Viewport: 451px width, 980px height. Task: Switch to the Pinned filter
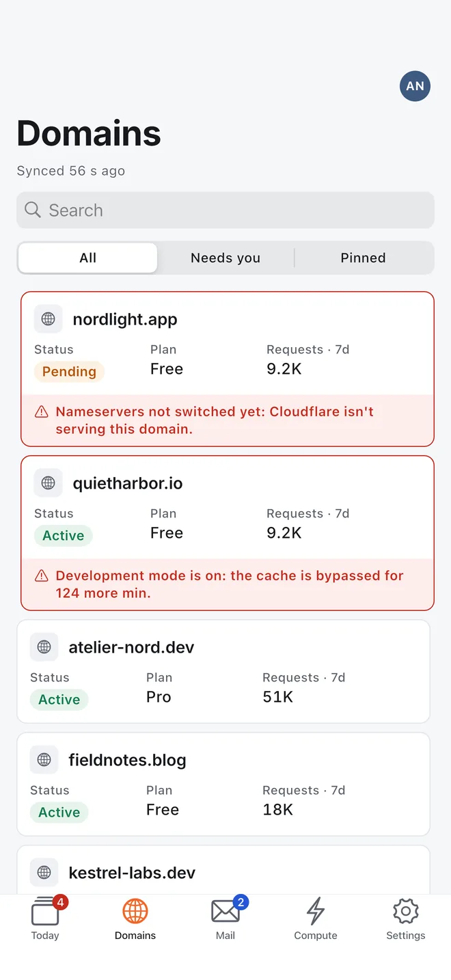363,258
